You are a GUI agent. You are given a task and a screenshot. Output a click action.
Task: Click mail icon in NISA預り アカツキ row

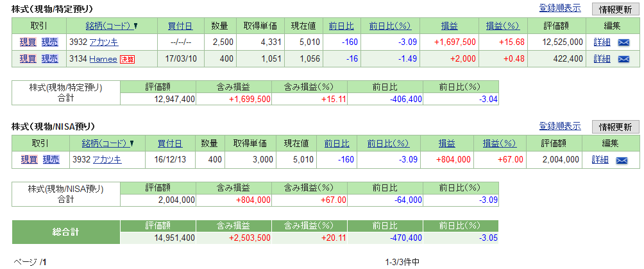[x=622, y=160]
